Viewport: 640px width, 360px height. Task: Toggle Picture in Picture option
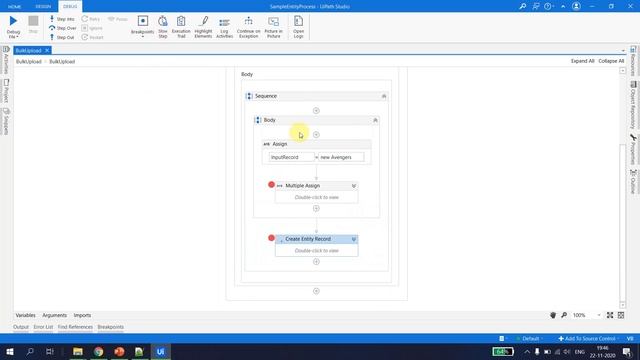click(273, 27)
